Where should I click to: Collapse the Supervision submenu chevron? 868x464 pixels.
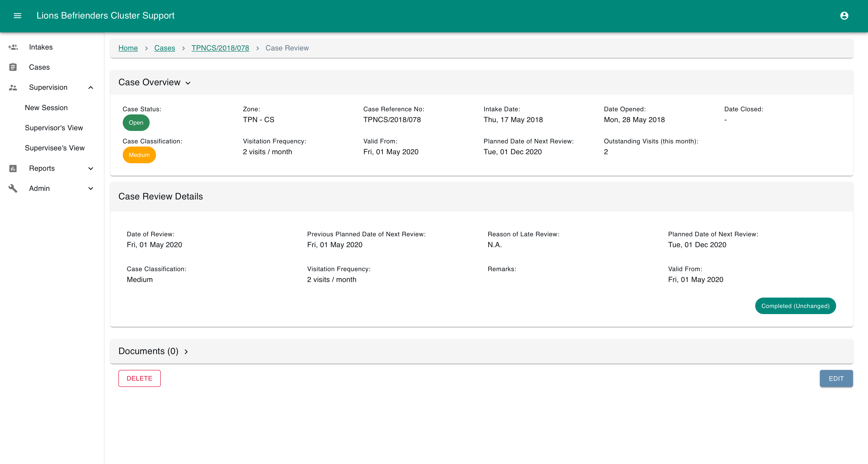[90, 88]
